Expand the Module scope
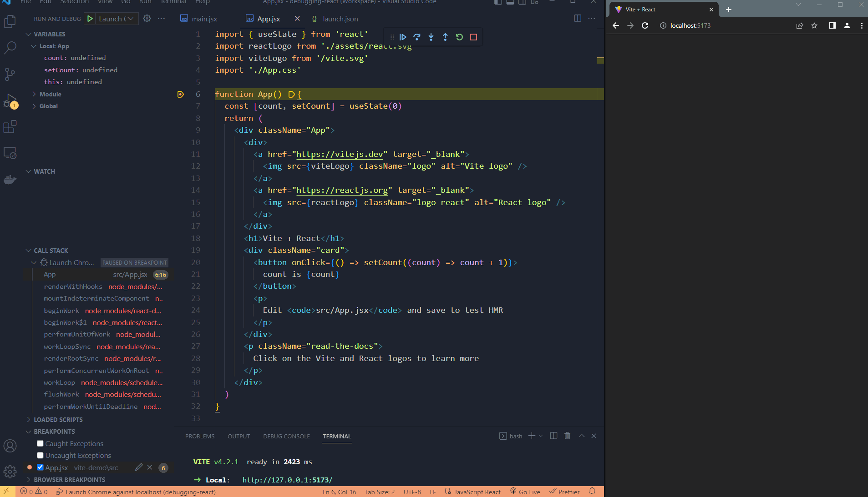Screen dimensions: 868x497 point(50,94)
